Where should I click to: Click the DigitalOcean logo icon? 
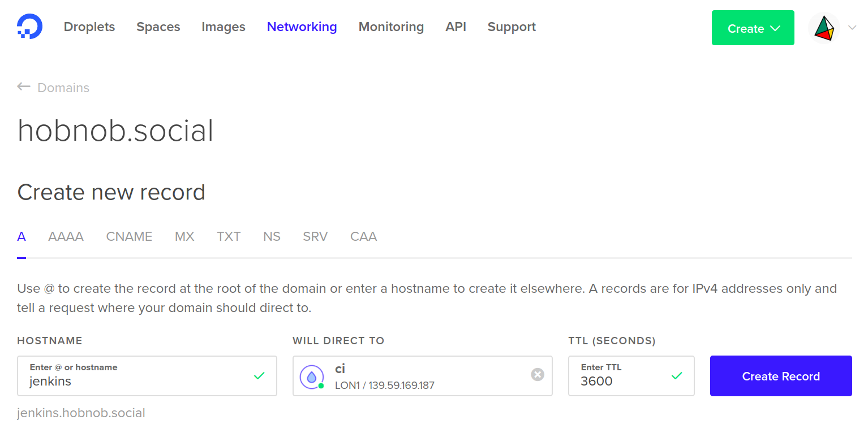tap(29, 27)
